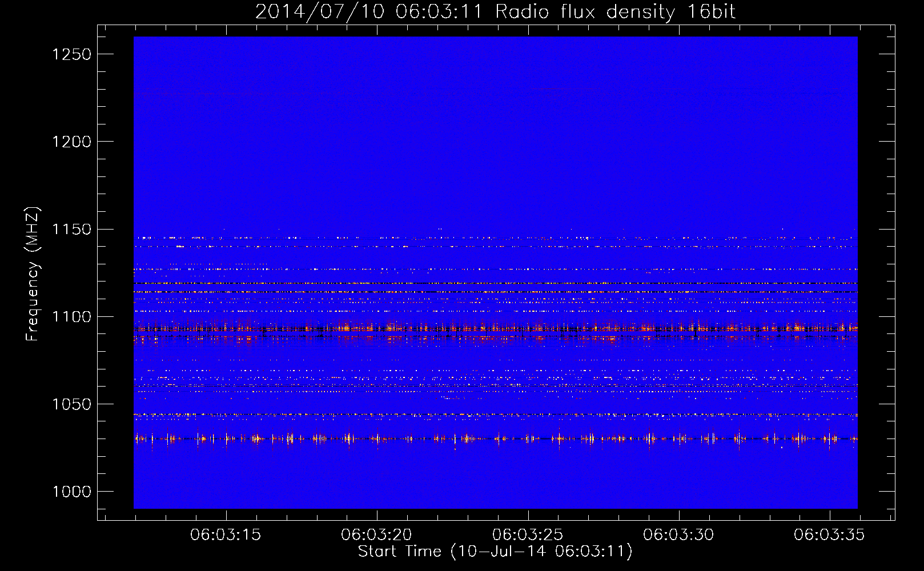Click the 1100 frequency axis label
924x571 pixels.
pos(71,317)
